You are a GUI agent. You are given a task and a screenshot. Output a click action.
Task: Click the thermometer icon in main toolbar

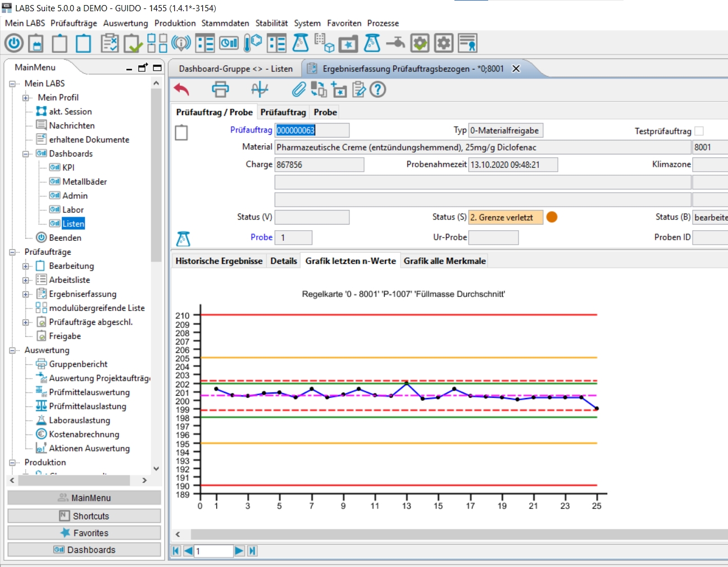click(x=253, y=43)
